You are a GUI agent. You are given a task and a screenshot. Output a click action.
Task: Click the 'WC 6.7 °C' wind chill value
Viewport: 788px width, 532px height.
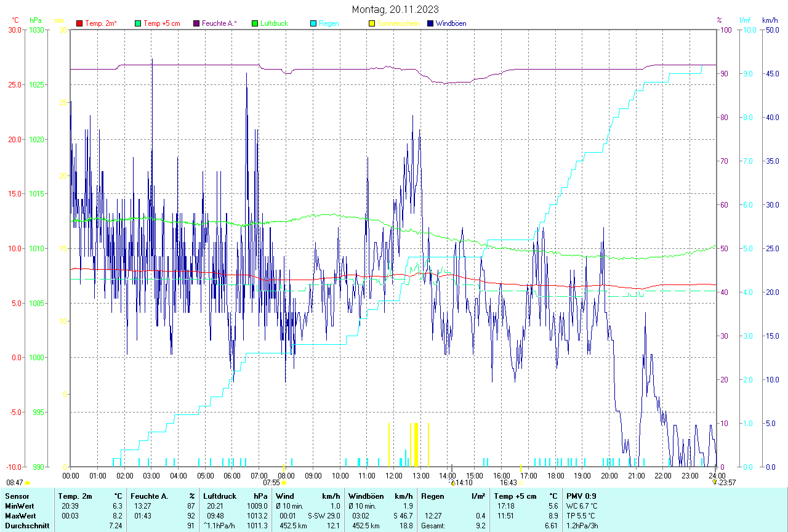582,506
